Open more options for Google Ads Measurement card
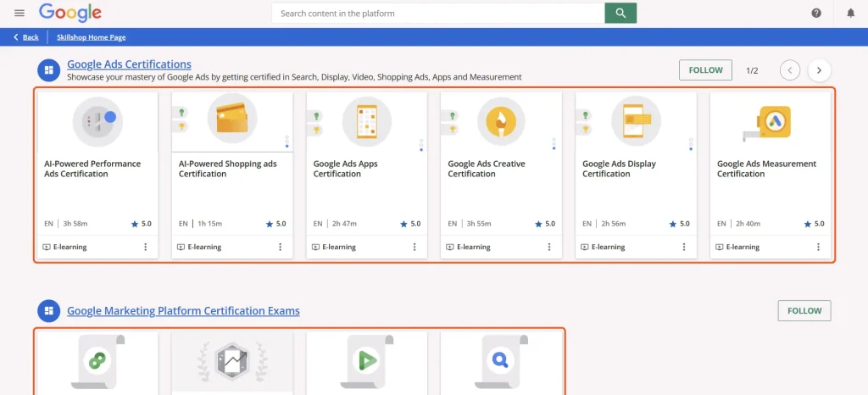This screenshot has height=395, width=868. [x=818, y=247]
